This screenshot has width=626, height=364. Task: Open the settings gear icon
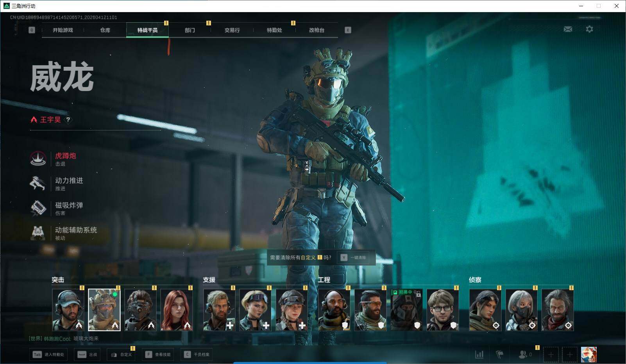pos(589,29)
